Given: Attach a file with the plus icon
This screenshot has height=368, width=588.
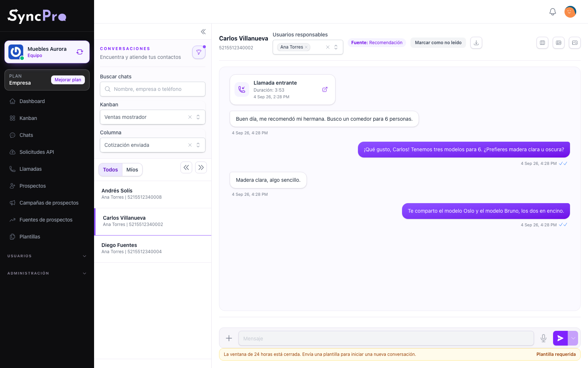Looking at the screenshot, I should [x=229, y=338].
